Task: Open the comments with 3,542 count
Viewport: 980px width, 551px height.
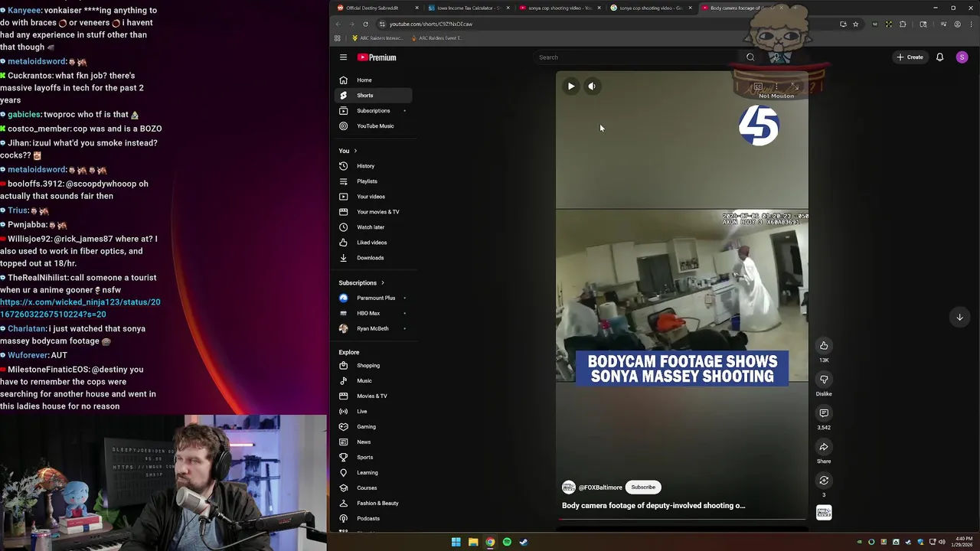Action: click(824, 413)
